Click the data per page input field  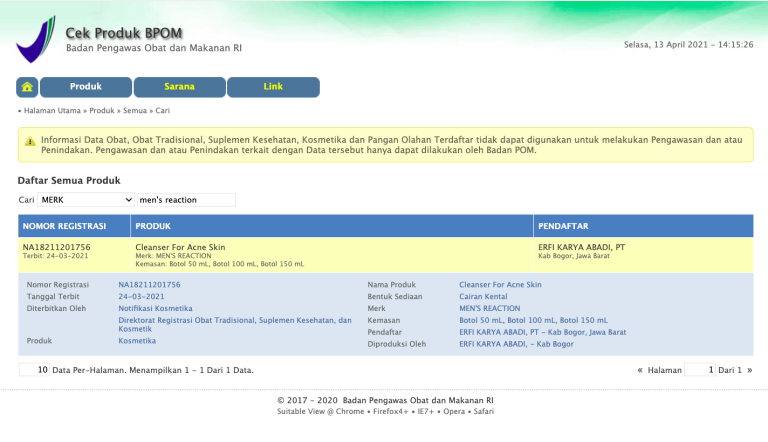pos(34,370)
